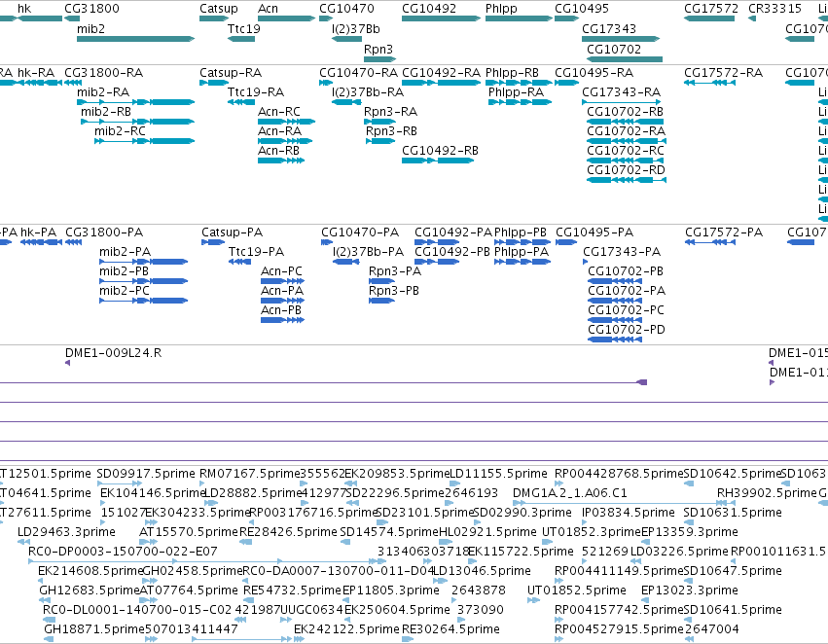This screenshot has width=828, height=644.
Task: Select the CG31800-PA protein label
Action: (104, 233)
